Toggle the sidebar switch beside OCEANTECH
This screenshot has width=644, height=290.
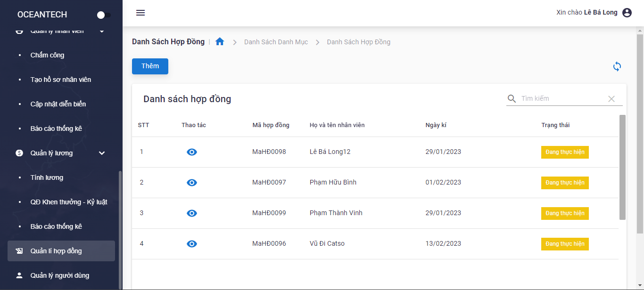pos(104,15)
